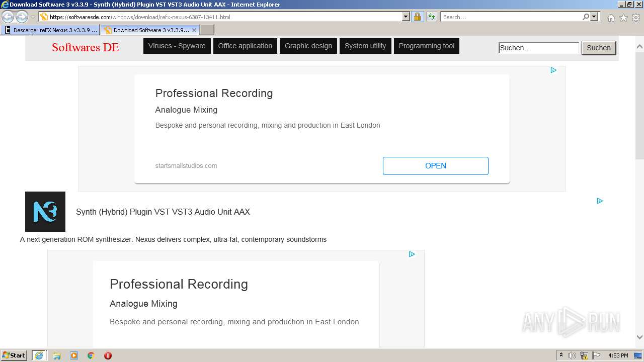Open the media player taskbar icon
This screenshot has width=644, height=362.
[x=74, y=355]
